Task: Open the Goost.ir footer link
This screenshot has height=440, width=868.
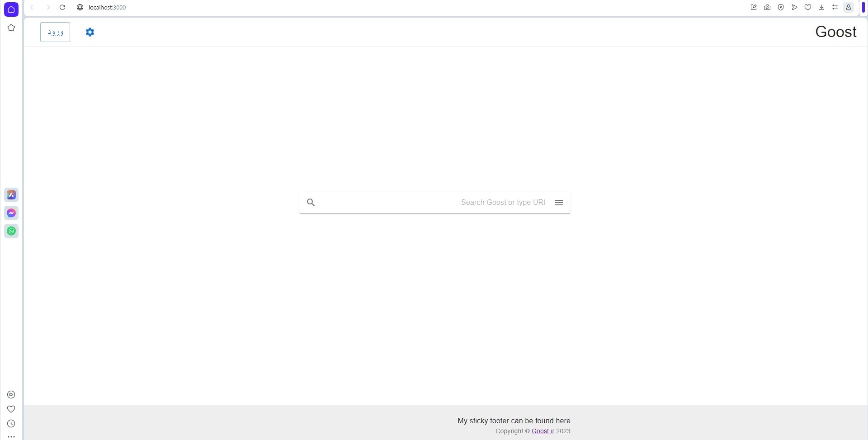Action: (x=542, y=431)
